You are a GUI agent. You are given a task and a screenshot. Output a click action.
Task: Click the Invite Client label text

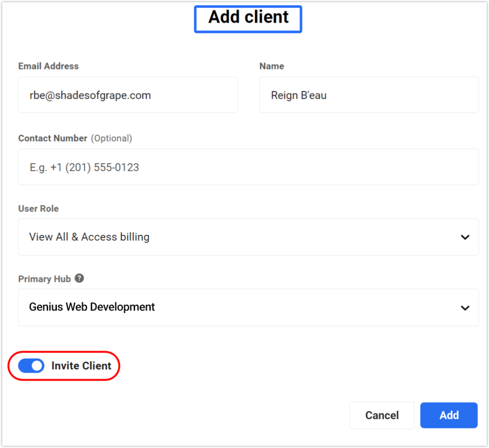tap(81, 366)
